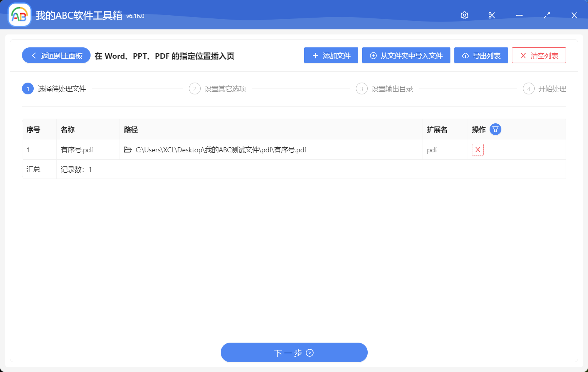The image size is (588, 372).
Task: Click the plus icon on 添加文件 button
Action: (x=315, y=55)
